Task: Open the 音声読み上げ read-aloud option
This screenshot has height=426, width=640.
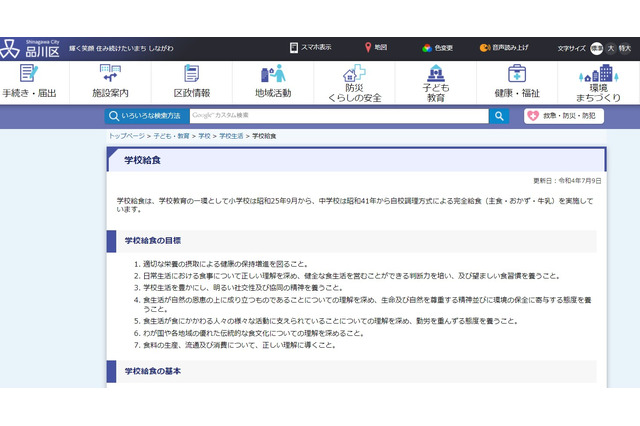Action: pyautogui.click(x=504, y=48)
